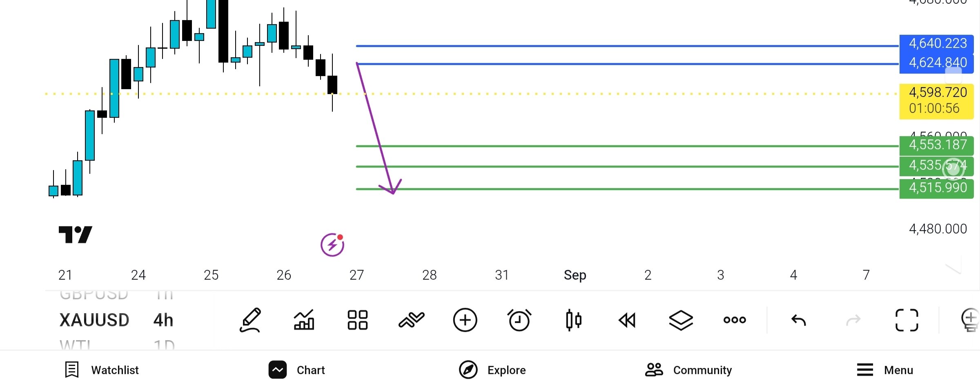Switch to the Explore tab
The image size is (980, 390).
click(492, 370)
